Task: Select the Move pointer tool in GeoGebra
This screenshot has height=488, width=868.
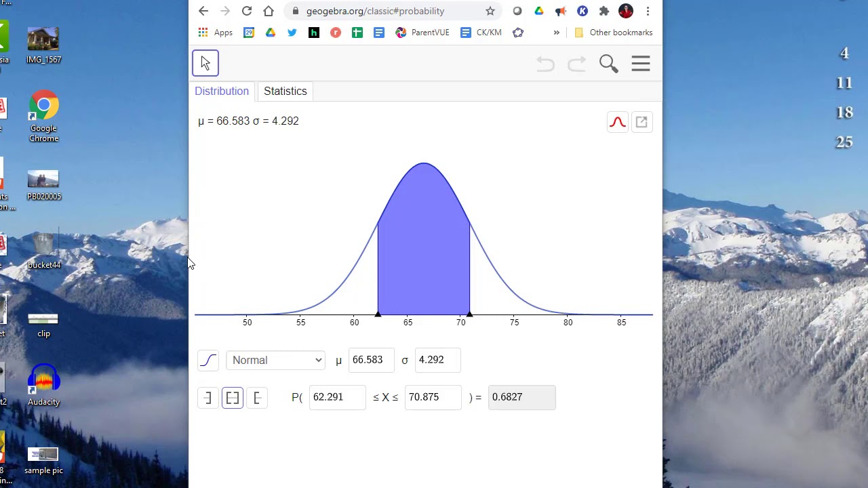Action: 205,63
